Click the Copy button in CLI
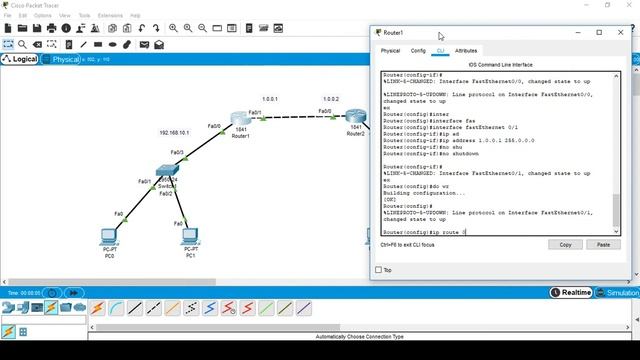Screen dimensions: 640x360 point(565,244)
